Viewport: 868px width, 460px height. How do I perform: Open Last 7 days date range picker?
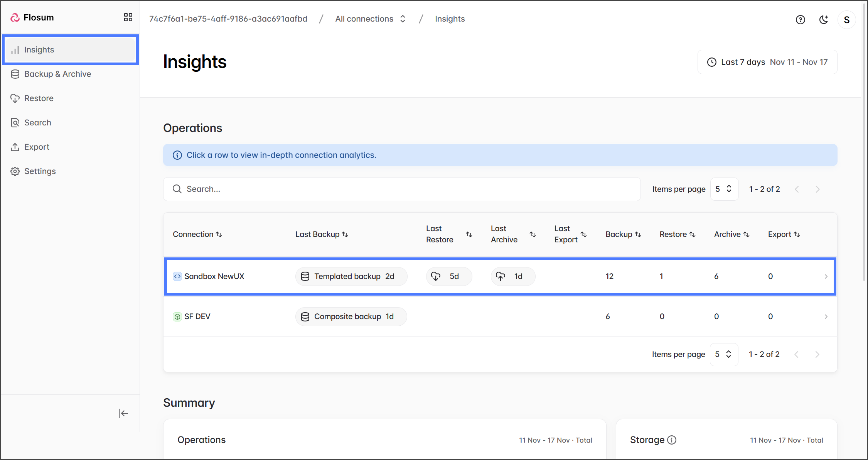point(767,62)
